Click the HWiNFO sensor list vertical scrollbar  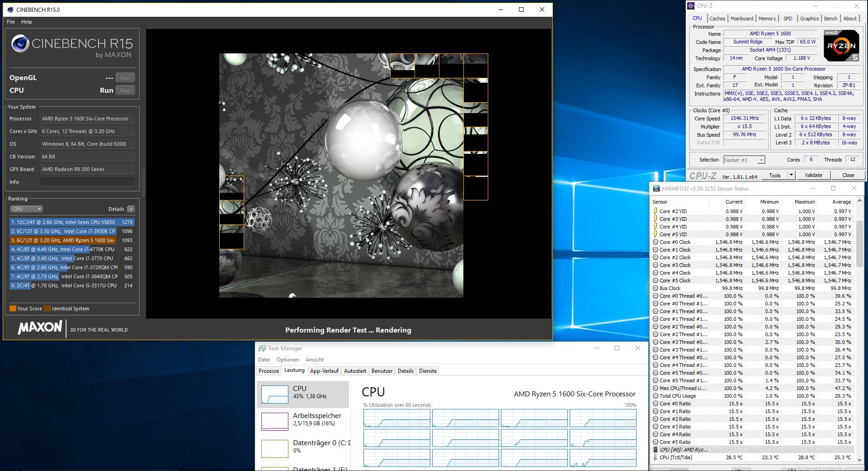(x=859, y=244)
